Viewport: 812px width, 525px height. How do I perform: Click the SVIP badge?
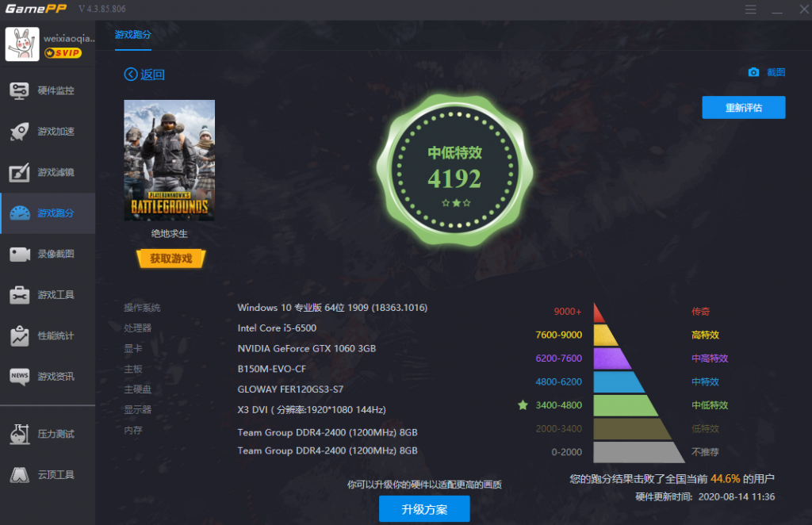coord(63,53)
